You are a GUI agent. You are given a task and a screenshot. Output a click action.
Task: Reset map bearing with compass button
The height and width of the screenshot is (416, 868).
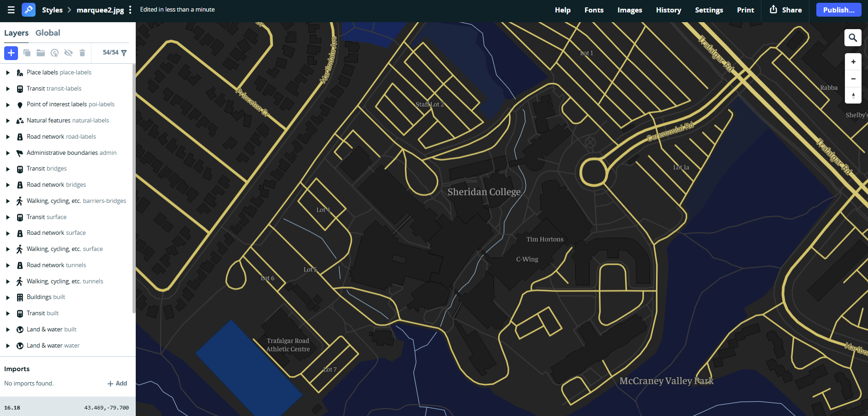tap(853, 96)
